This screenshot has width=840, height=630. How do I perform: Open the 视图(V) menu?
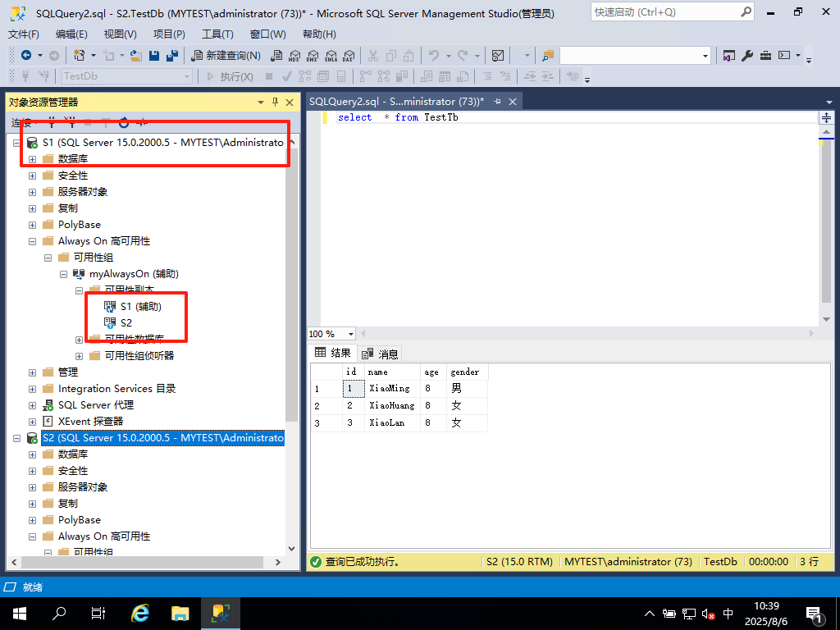point(120,34)
